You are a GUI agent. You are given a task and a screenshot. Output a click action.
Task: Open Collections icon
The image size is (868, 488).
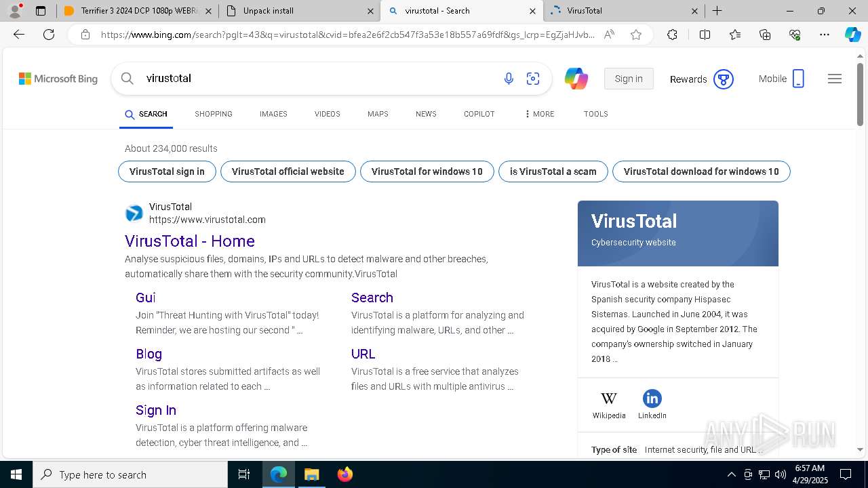pos(765,35)
